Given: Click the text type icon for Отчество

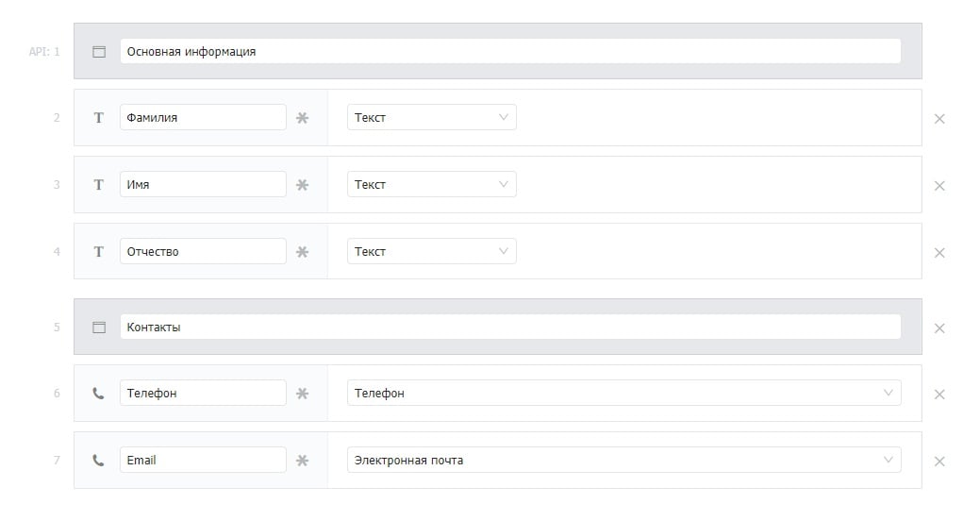Looking at the screenshot, I should (x=99, y=251).
